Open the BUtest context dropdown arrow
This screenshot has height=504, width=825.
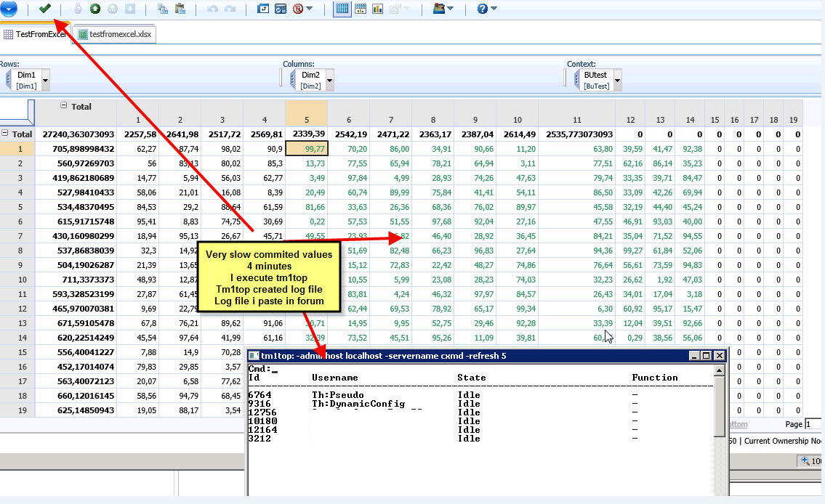click(x=618, y=80)
